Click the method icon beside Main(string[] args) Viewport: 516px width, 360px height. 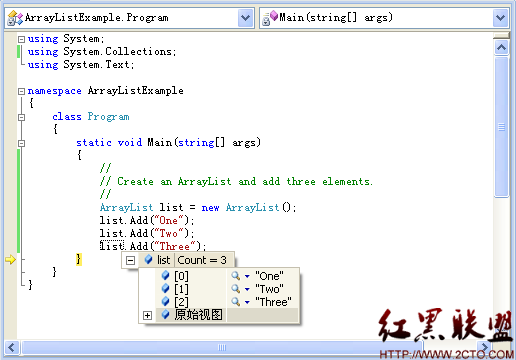pyautogui.click(x=270, y=18)
